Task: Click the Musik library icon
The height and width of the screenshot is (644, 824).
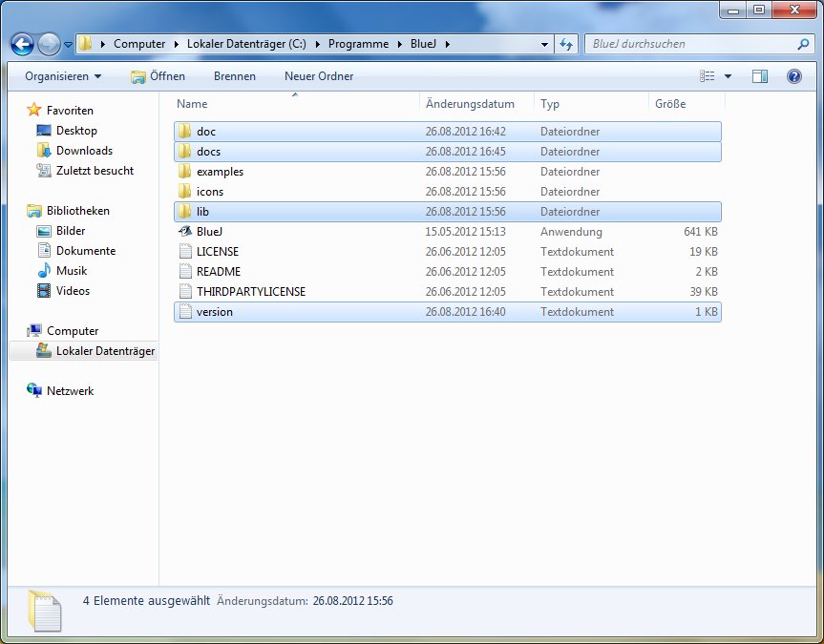Action: tap(44, 271)
